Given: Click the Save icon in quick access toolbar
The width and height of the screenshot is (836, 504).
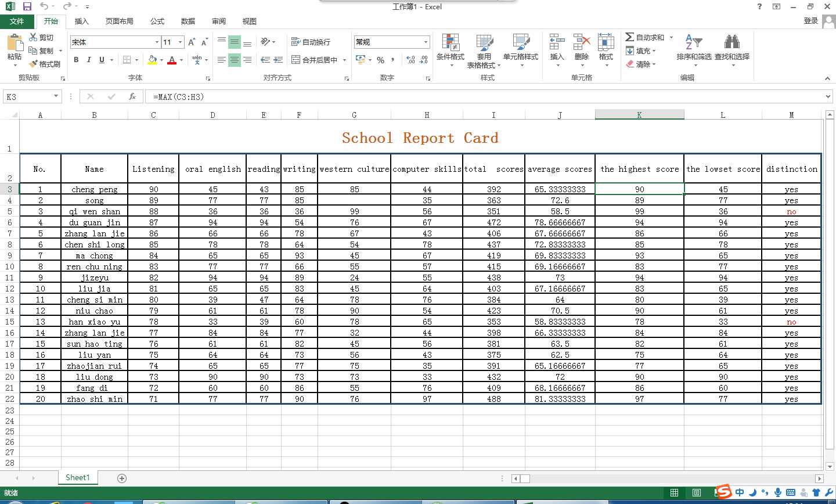Looking at the screenshot, I should point(27,6).
